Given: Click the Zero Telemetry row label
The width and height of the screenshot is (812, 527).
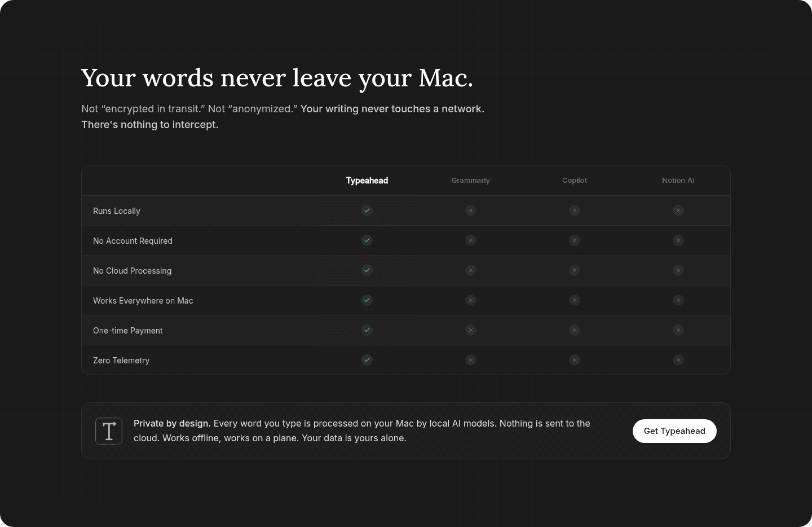Looking at the screenshot, I should [121, 361].
